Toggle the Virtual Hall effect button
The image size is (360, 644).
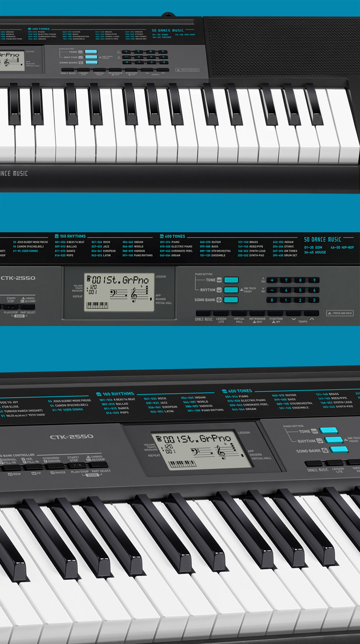[239, 313]
